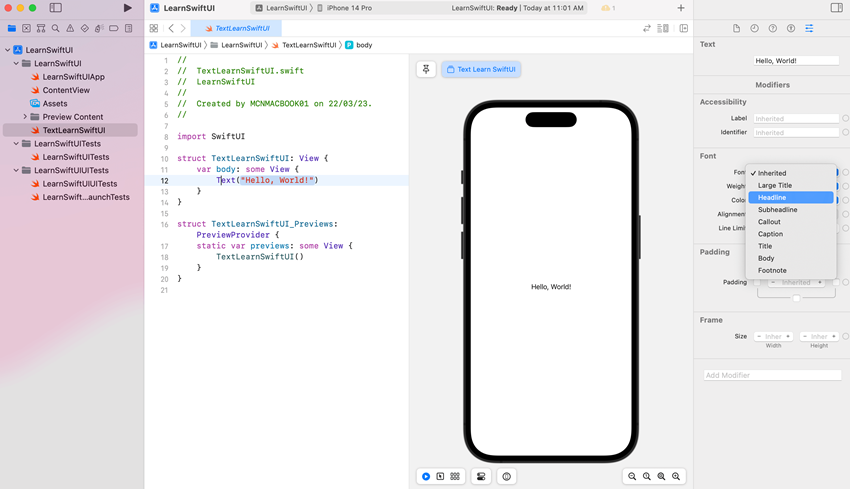850x489 pixels.
Task: Collapse the LearnSwiftUI group folder
Action: click(16, 63)
